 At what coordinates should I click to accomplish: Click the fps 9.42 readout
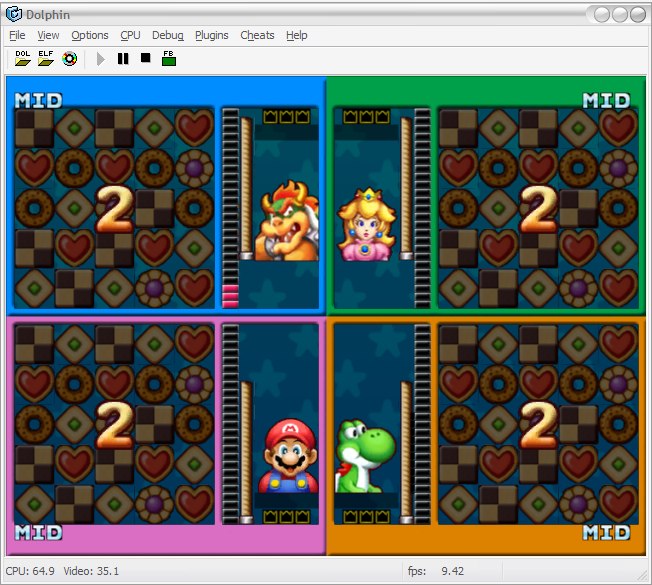pos(436,571)
